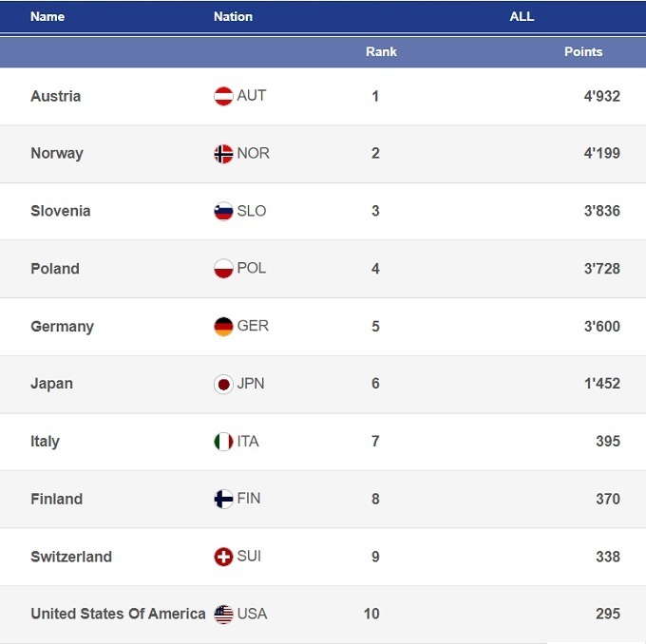Click the Norway flag icon
The image size is (646, 644).
click(x=223, y=154)
